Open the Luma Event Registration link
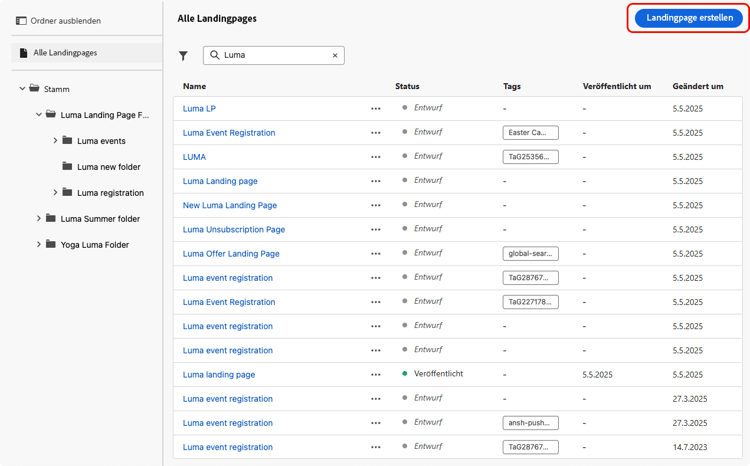750x466 pixels. tap(229, 133)
